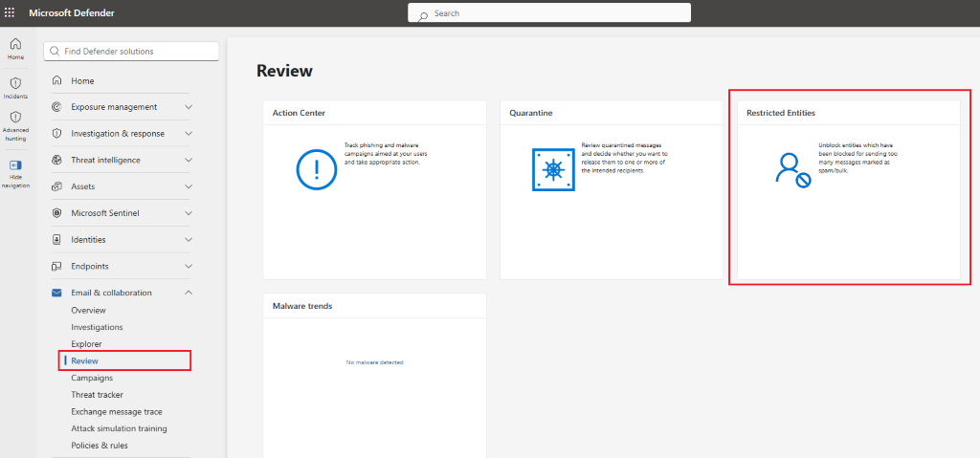The width and height of the screenshot is (980, 458).
Task: Click the Email & collaboration envelope icon
Action: [x=56, y=293]
